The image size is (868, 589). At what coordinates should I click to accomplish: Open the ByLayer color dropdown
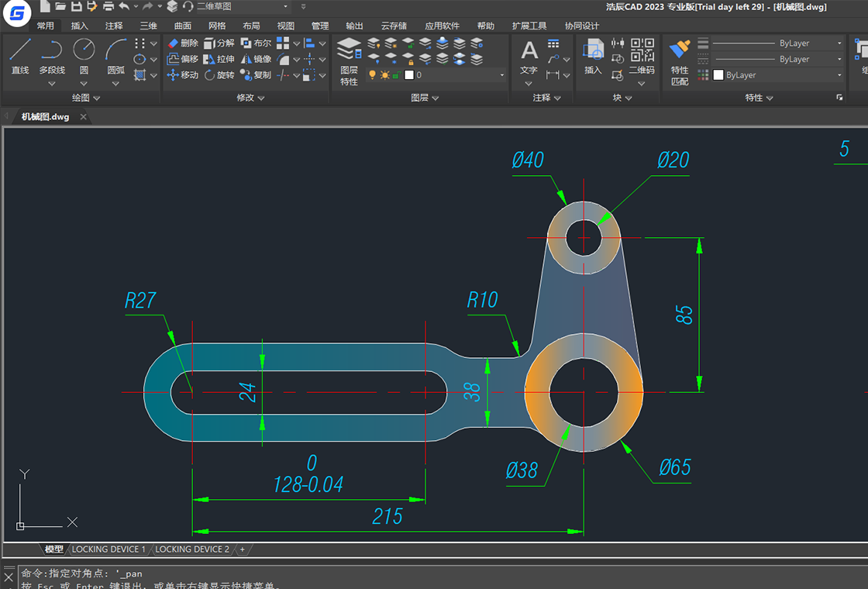click(x=839, y=75)
